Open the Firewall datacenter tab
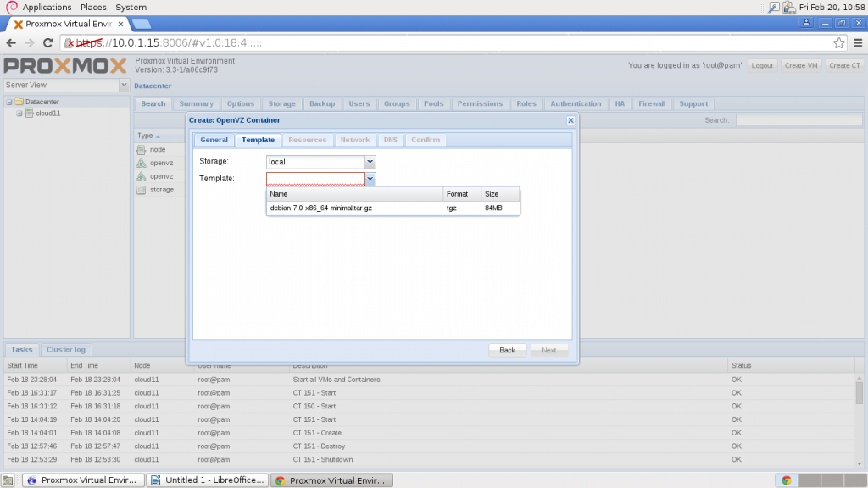This screenshot has height=488, width=868. coord(652,103)
